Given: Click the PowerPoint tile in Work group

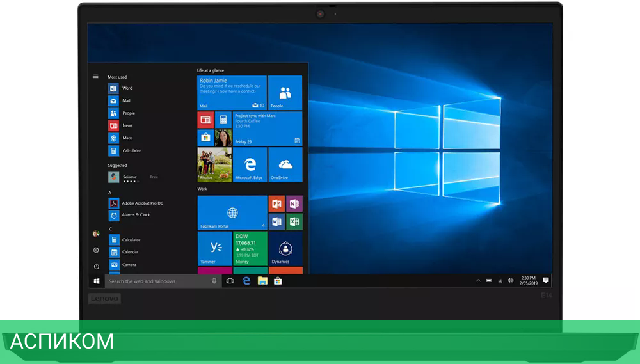Looking at the screenshot, I should tap(276, 204).
